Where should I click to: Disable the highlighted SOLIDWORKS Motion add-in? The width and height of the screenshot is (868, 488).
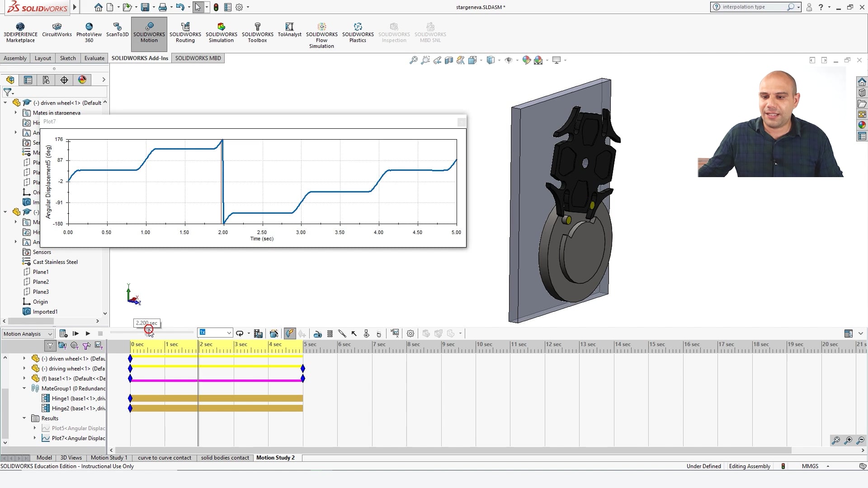149,33
